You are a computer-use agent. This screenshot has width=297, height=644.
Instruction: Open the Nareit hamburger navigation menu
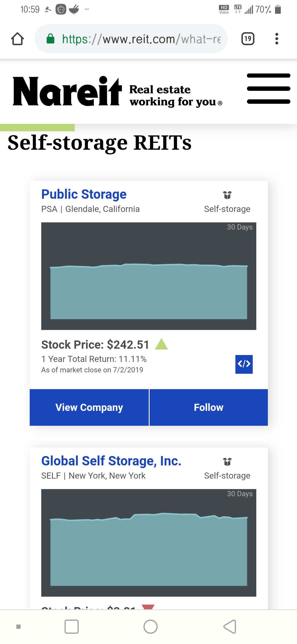[x=268, y=89]
